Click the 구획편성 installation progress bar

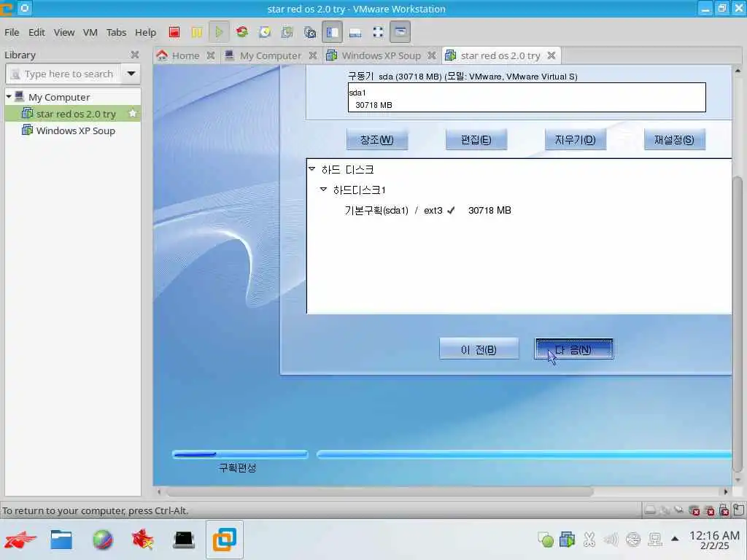click(239, 454)
